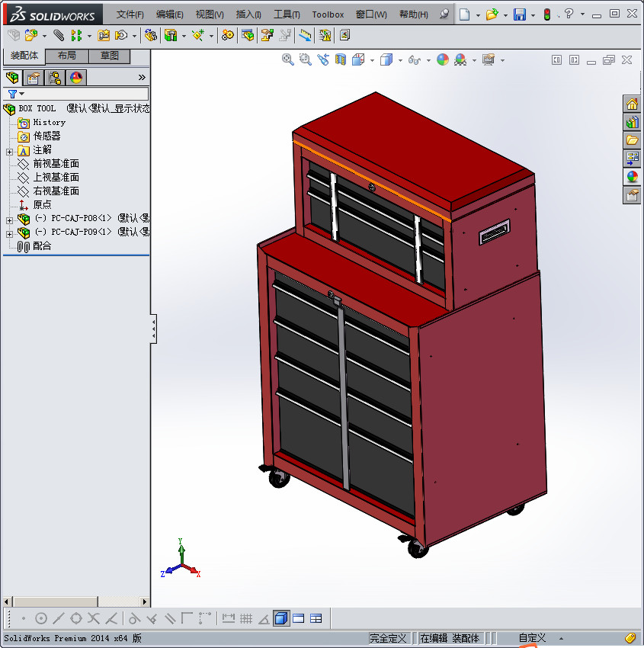644x648 pixels.
Task: Click the Move Component icon
Action: click(121, 36)
